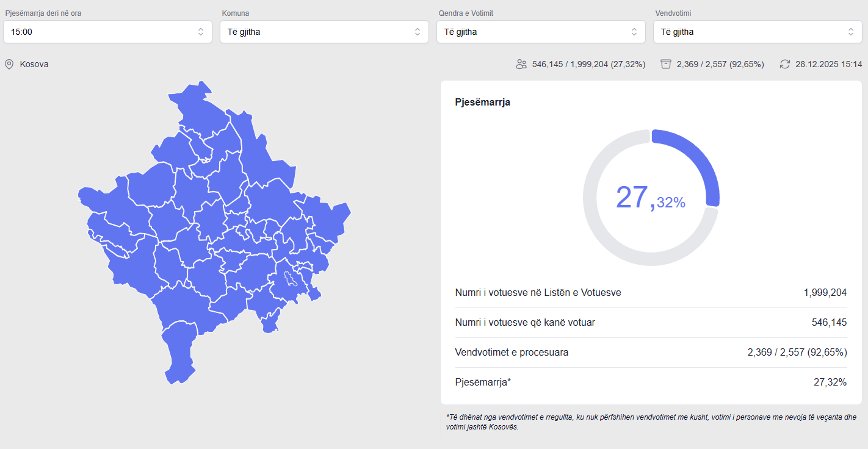868x449 pixels.
Task: Expand the Komuna dropdown
Action: pos(324,32)
